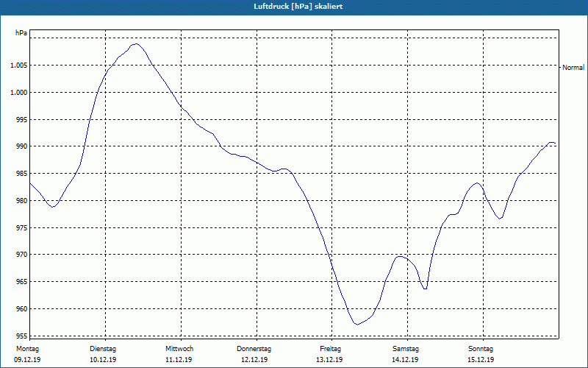
Task: Click the 995 y-axis value
Action: 22,119
